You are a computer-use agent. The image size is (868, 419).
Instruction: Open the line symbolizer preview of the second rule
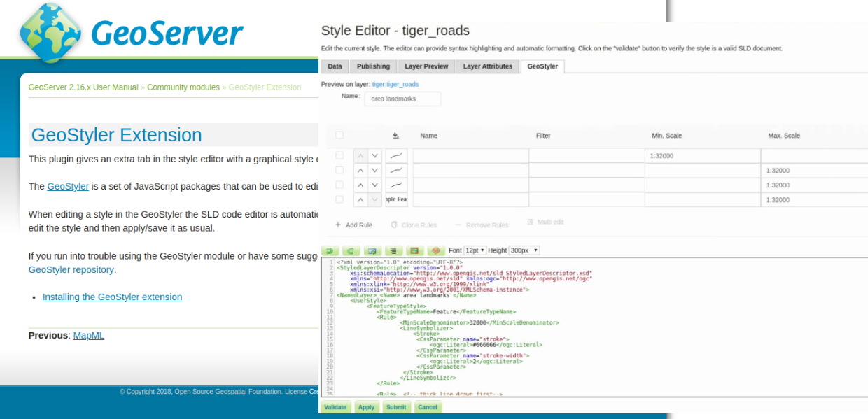pos(396,171)
